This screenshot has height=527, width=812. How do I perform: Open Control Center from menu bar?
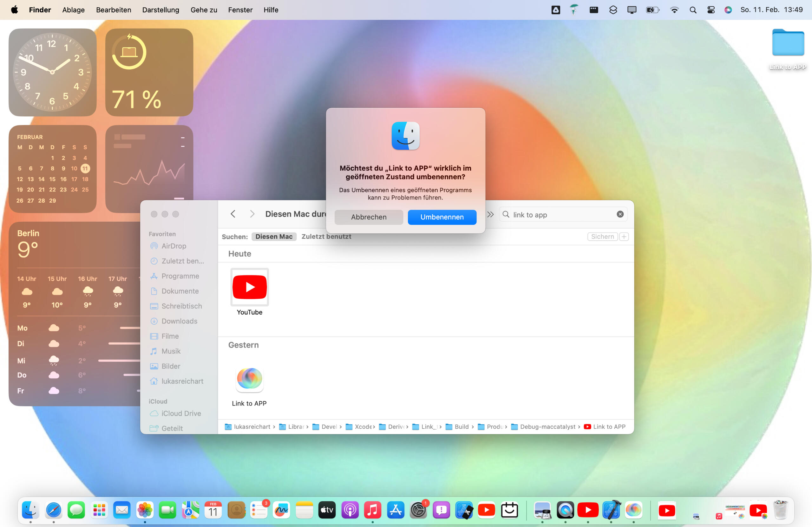click(x=711, y=10)
